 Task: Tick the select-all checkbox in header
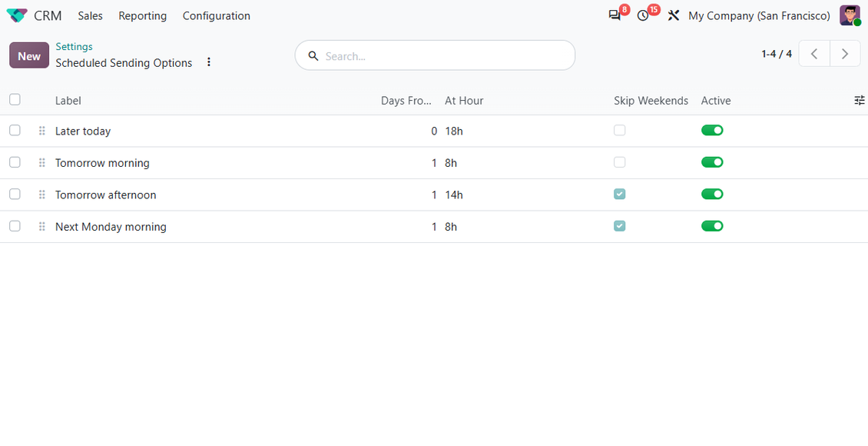[x=15, y=100]
